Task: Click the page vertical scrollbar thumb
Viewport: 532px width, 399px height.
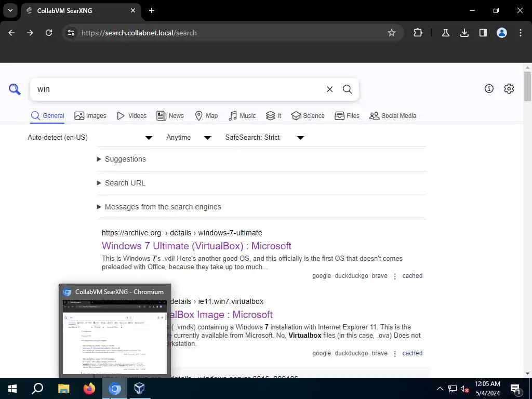Action: [527, 87]
